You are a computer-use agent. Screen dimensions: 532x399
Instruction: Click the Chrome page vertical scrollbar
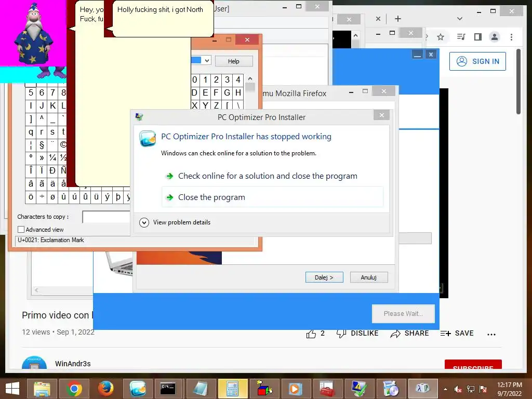click(518, 82)
